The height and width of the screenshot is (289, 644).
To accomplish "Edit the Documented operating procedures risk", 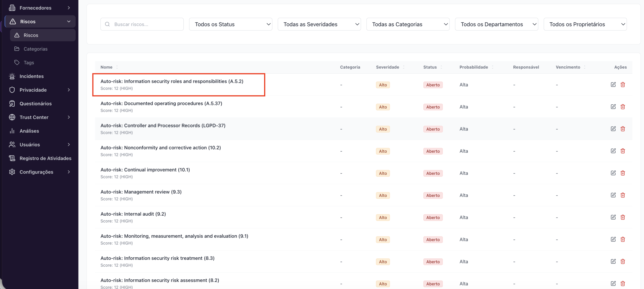I will pyautogui.click(x=613, y=107).
